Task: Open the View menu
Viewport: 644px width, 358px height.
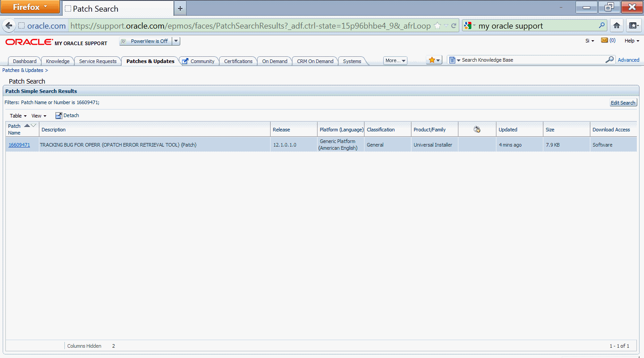Action: click(x=39, y=116)
